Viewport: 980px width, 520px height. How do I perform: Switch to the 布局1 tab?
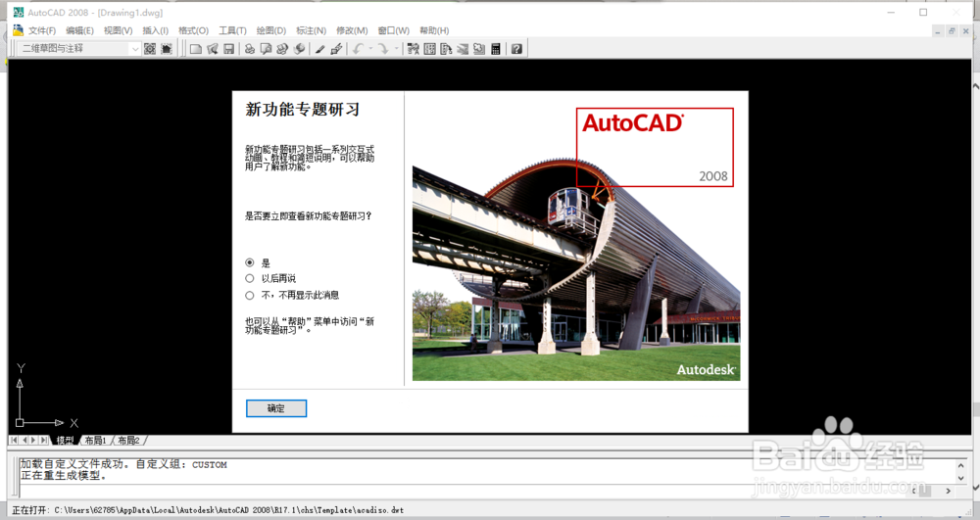point(95,440)
